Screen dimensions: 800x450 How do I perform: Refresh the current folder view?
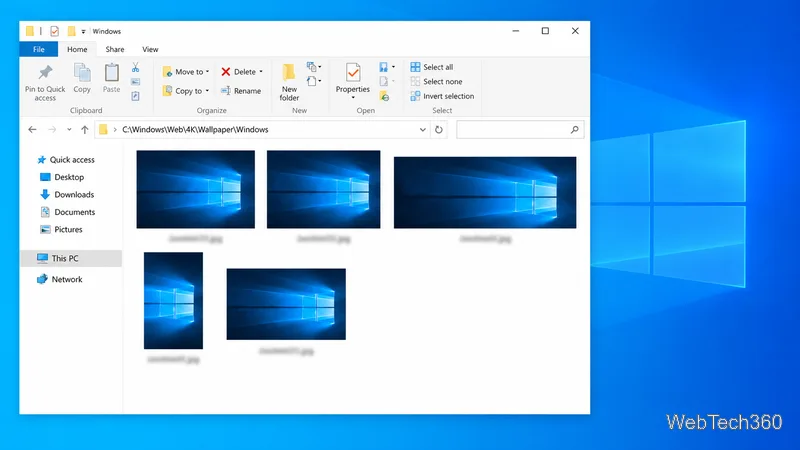click(x=439, y=130)
